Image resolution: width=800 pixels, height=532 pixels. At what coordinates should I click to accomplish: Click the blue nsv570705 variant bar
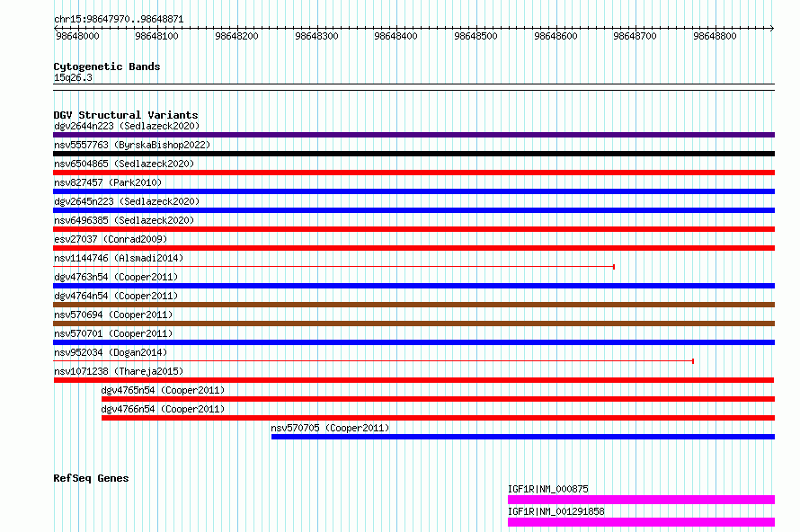523,437
